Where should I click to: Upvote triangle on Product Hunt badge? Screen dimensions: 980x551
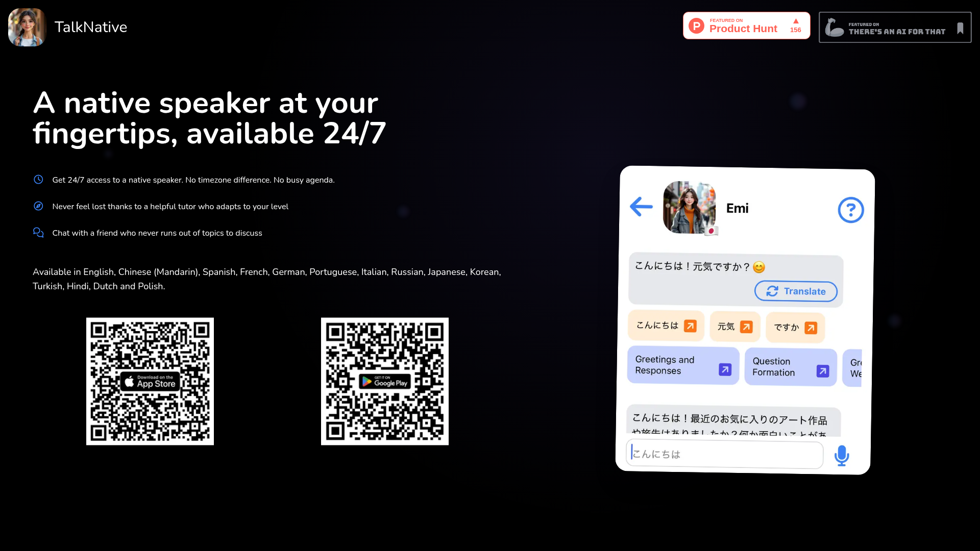point(795,21)
